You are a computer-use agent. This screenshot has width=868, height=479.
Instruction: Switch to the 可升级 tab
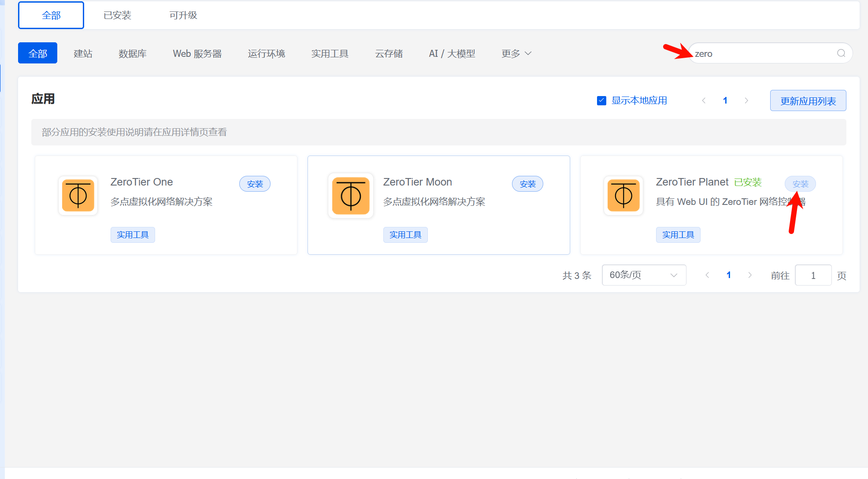click(183, 15)
